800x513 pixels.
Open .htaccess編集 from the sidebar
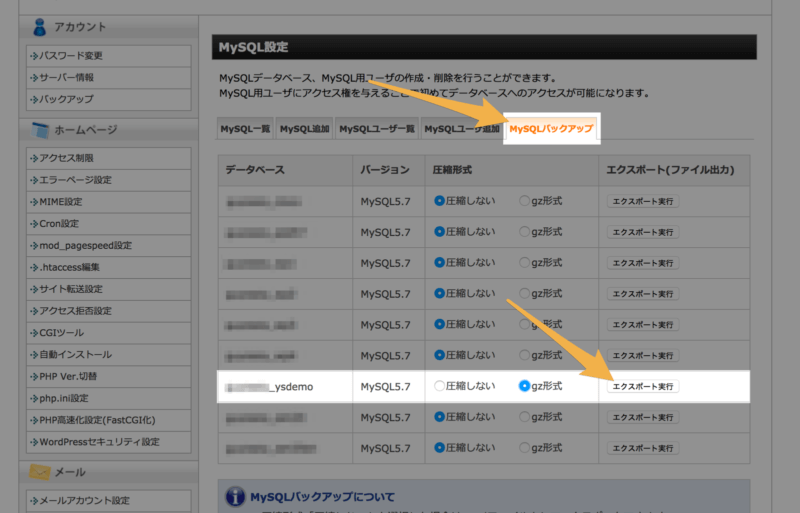69,268
